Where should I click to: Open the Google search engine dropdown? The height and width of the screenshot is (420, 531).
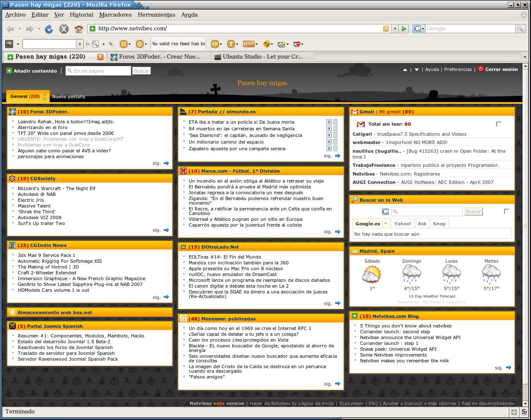(x=422, y=29)
